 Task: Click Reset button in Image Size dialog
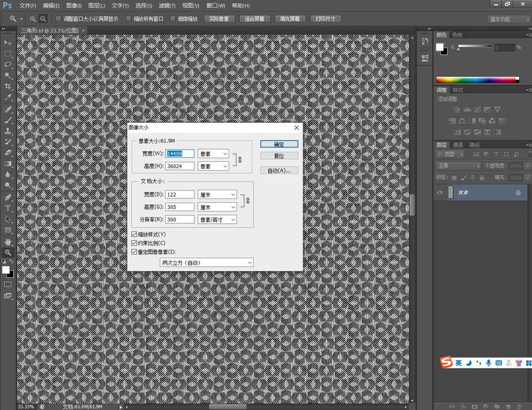pyautogui.click(x=279, y=156)
